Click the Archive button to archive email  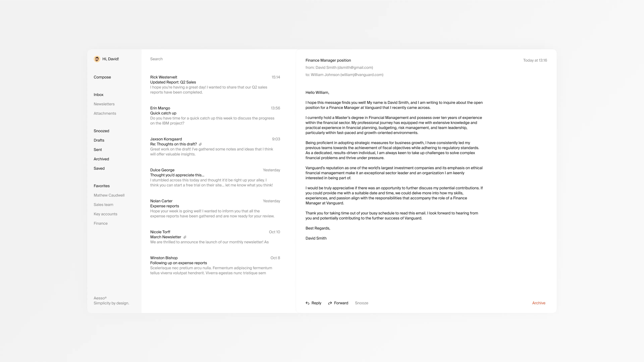tap(539, 303)
